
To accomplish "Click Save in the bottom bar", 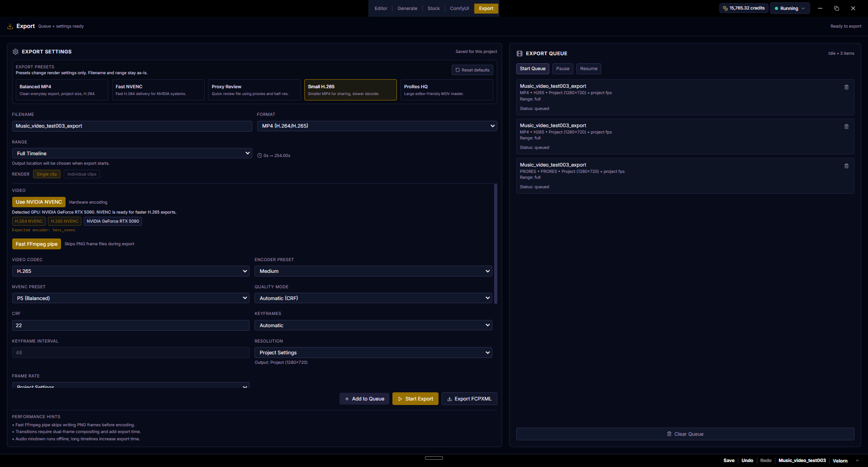I will tap(729, 461).
